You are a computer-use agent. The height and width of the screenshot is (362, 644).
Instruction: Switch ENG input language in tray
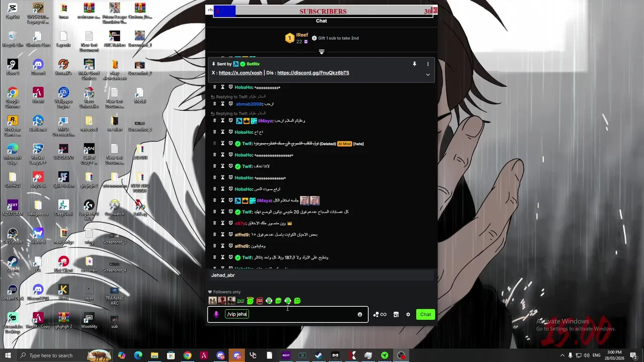(597, 355)
